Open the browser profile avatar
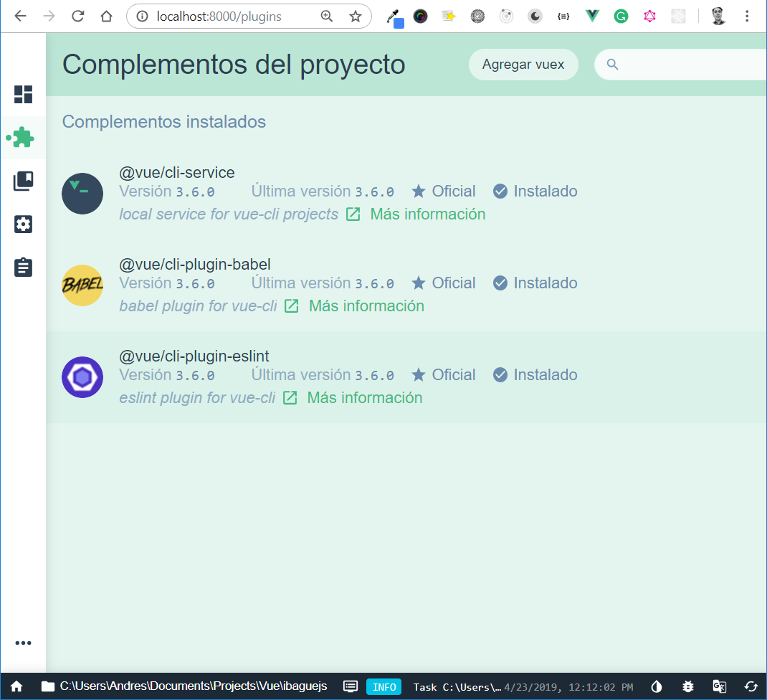Screen dimensions: 767x700 click(718, 16)
